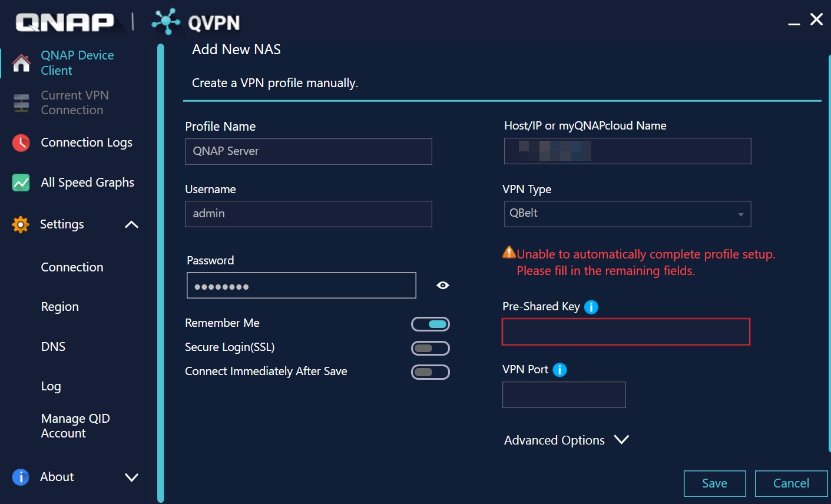This screenshot has width=831, height=504.
Task: Click the Pre-Shared Key input field
Action: pos(626,332)
